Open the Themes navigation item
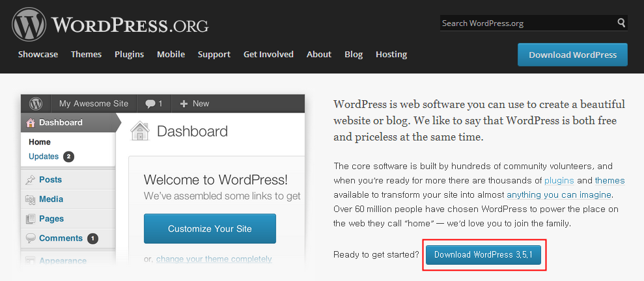Screen dimensions: 644x281 click(x=86, y=54)
